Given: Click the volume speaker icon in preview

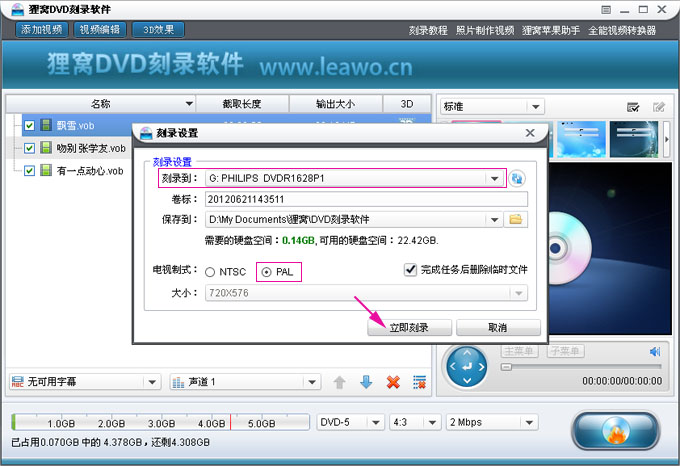Looking at the screenshot, I should pyautogui.click(x=655, y=352).
